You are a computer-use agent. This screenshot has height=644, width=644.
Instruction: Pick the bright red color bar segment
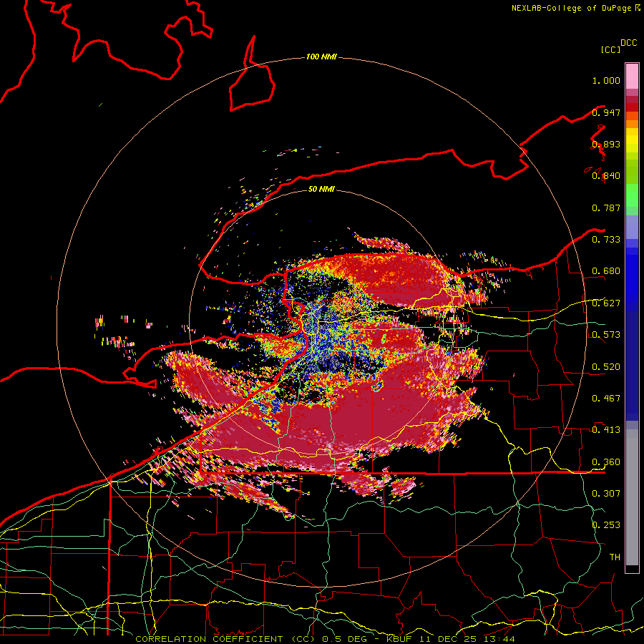click(x=632, y=107)
